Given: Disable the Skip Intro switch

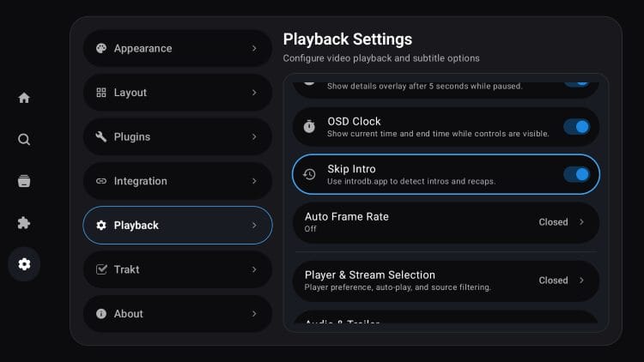Looking at the screenshot, I should (576, 174).
